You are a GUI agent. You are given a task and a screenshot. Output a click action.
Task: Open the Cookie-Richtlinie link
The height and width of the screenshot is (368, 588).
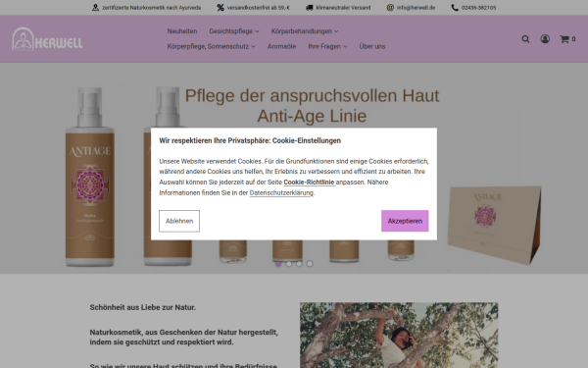[309, 183]
